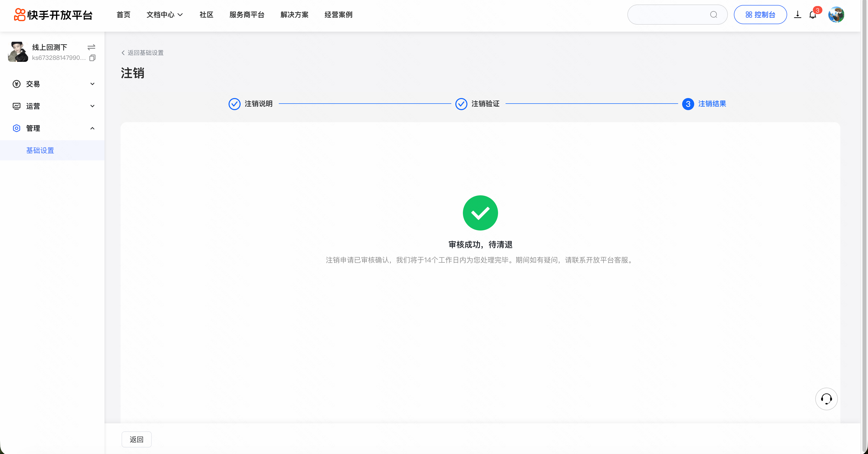
Task: Click the download icon in header
Action: point(797,15)
